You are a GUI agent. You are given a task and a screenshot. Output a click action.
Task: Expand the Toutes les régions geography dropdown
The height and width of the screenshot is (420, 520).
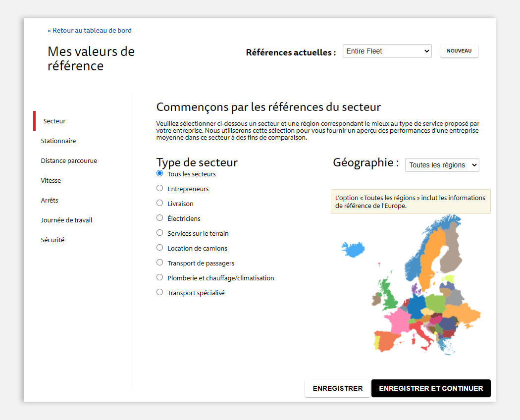click(x=442, y=165)
